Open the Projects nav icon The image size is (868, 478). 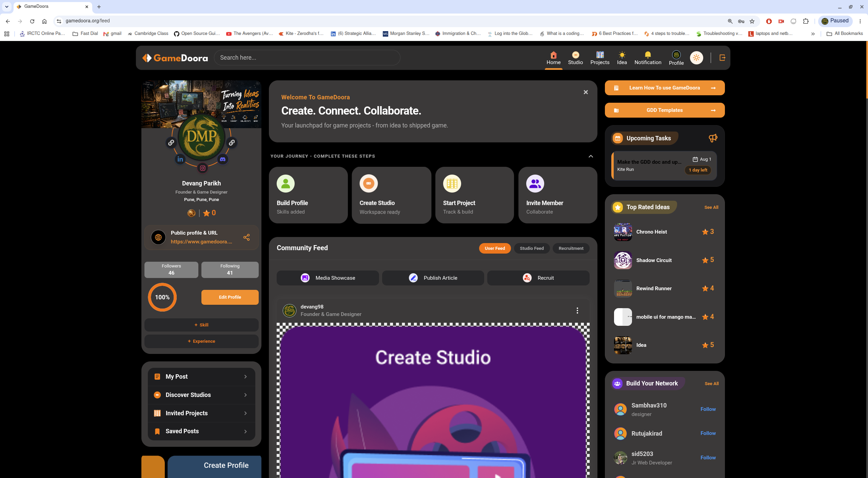(600, 58)
